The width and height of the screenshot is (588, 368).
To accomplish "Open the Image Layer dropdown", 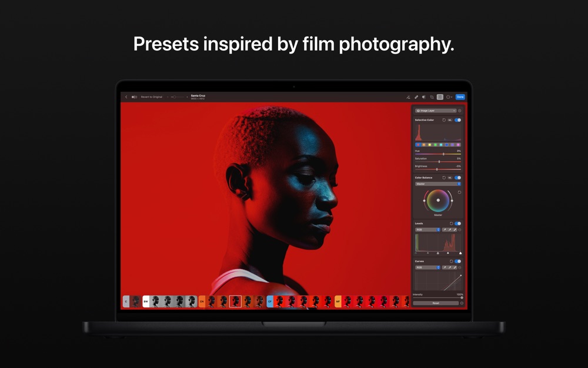I will (x=436, y=111).
